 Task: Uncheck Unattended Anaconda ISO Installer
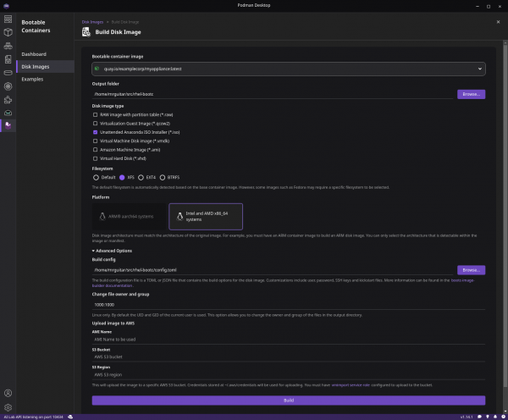95,132
